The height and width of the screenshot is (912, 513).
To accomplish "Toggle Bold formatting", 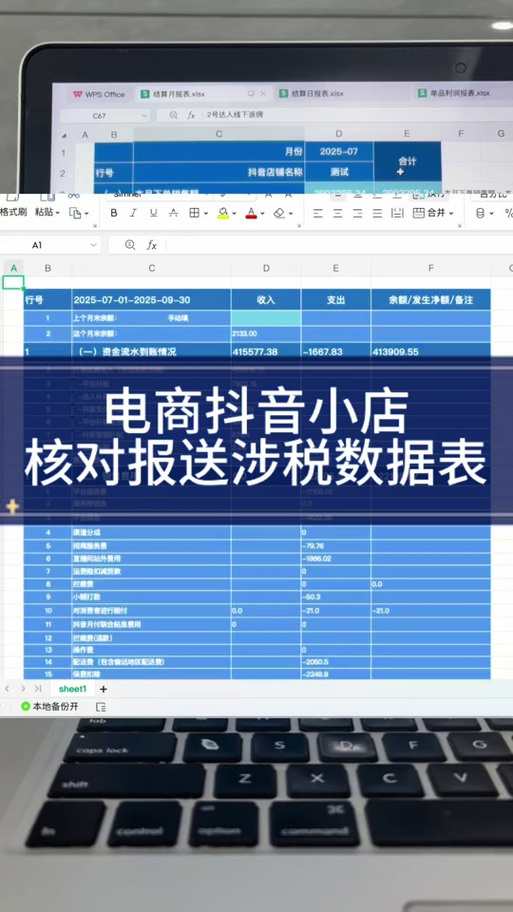I will pyautogui.click(x=114, y=213).
